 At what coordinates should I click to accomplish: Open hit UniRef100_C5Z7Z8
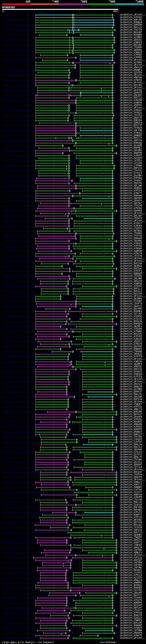tap(131, 30)
